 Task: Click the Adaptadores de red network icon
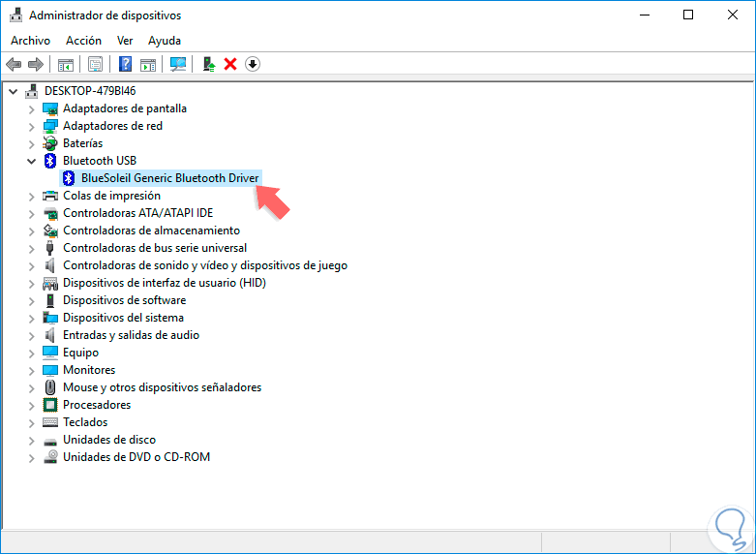[50, 127]
